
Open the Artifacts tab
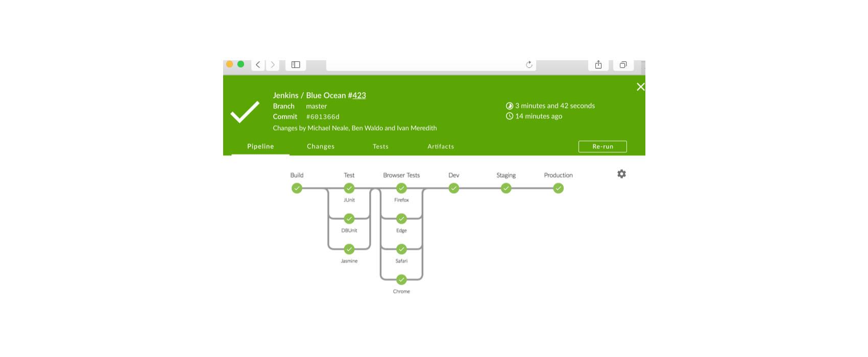click(441, 146)
